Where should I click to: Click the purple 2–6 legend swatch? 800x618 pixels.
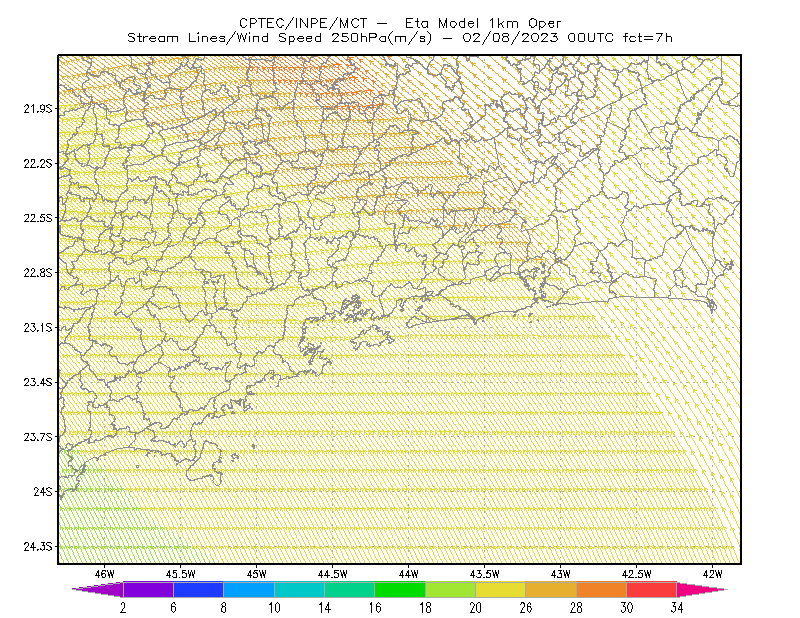coord(148,589)
